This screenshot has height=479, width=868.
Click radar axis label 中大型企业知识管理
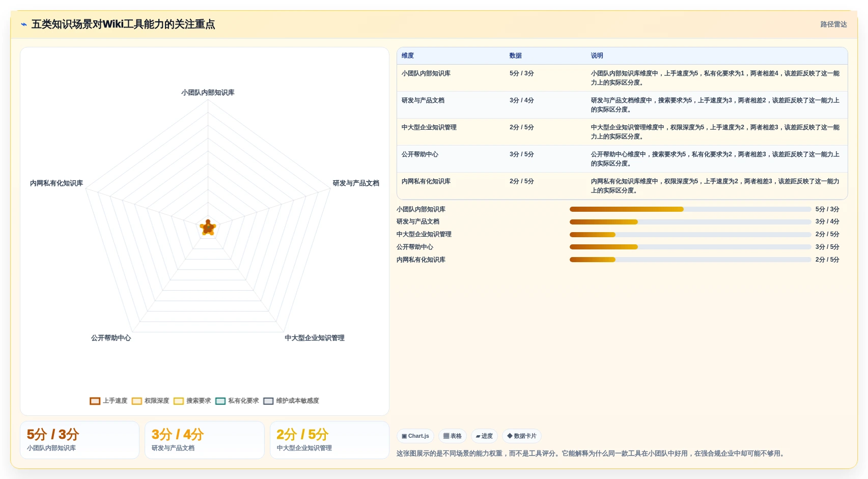pos(315,338)
